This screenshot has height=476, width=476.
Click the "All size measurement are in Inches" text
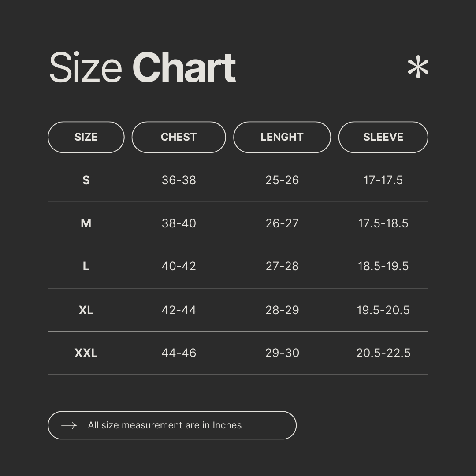point(164,425)
